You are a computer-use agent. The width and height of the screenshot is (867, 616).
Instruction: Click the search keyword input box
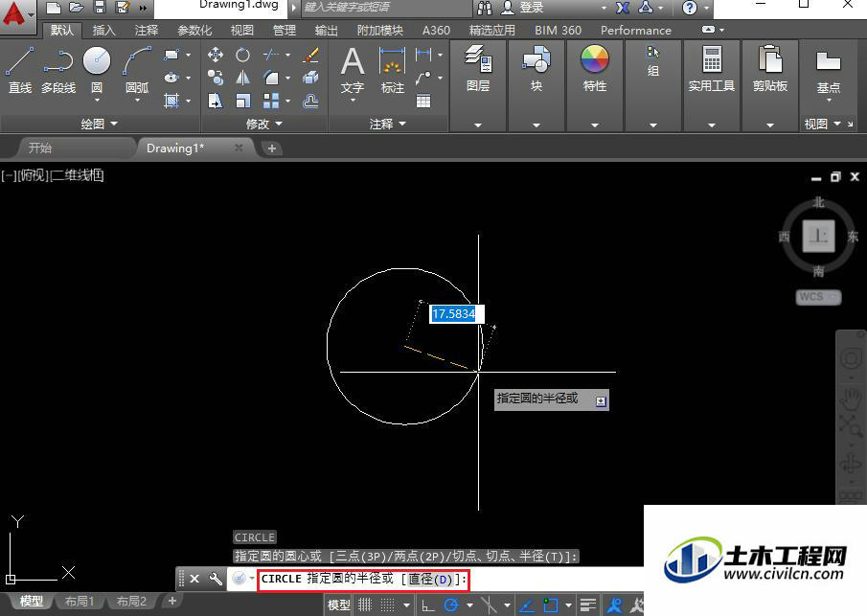tap(385, 8)
